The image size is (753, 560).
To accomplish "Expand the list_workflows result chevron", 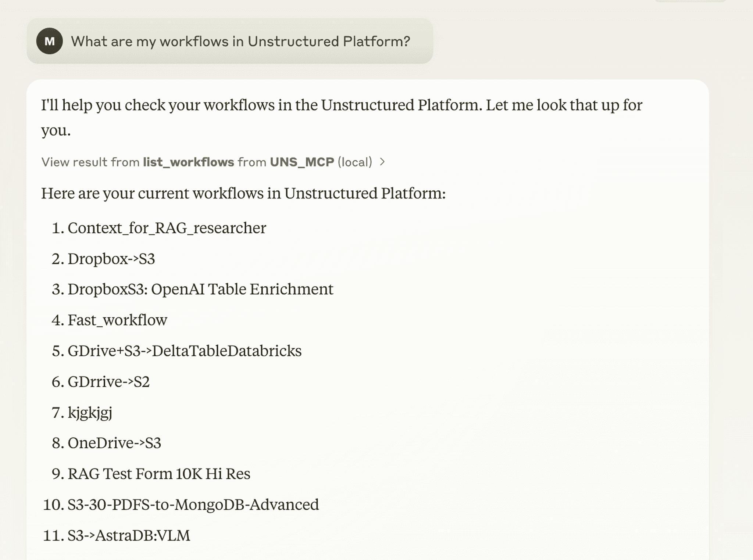I will [382, 162].
